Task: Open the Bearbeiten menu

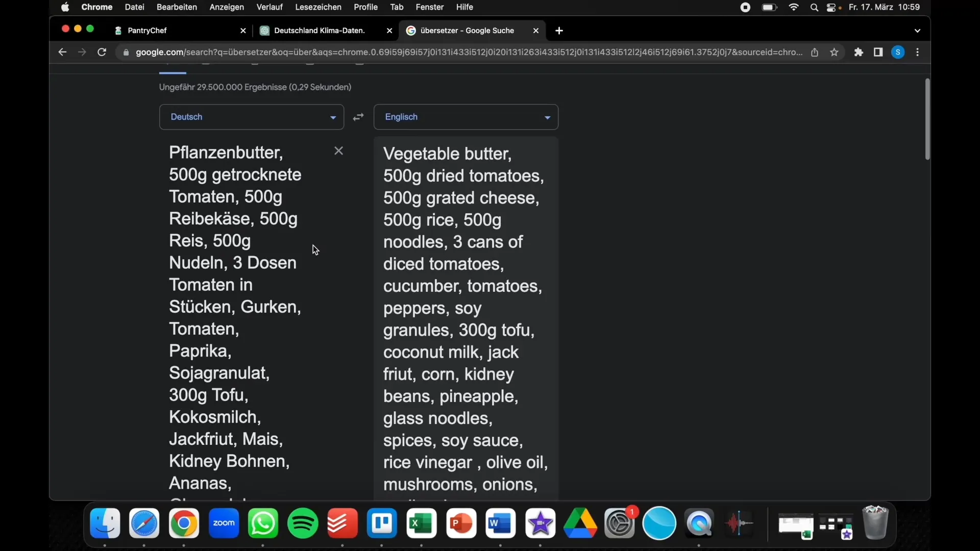Action: pos(177,7)
